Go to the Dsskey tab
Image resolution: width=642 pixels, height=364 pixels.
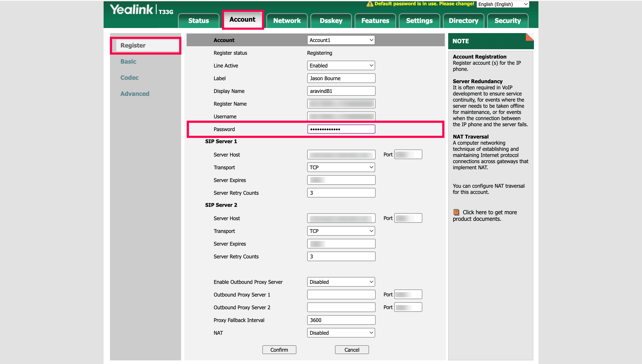pos(331,21)
